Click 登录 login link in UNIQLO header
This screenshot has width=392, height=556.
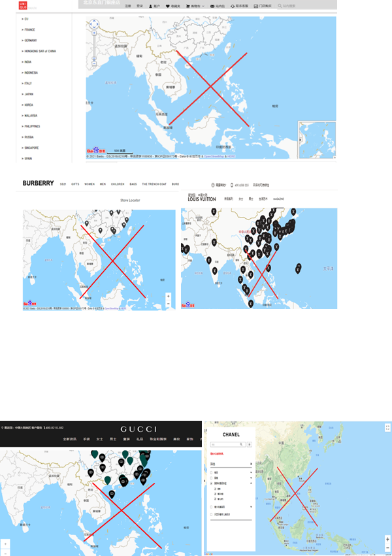click(140, 6)
